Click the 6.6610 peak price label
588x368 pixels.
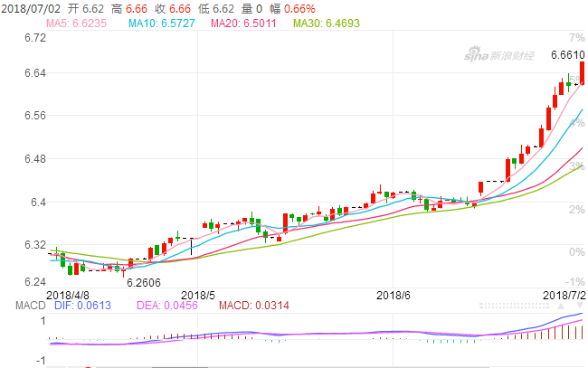566,55
